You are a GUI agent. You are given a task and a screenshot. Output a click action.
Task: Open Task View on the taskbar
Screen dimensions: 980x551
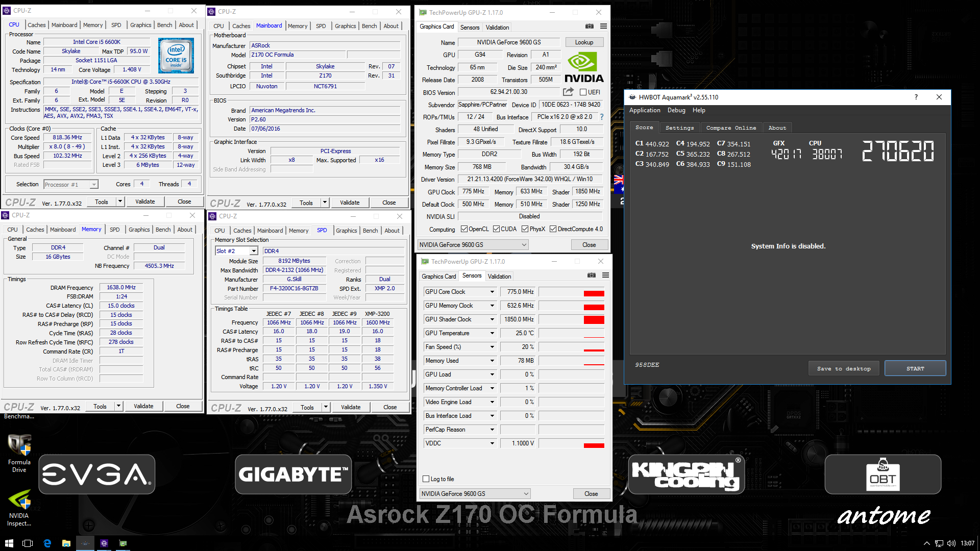pos(28,543)
